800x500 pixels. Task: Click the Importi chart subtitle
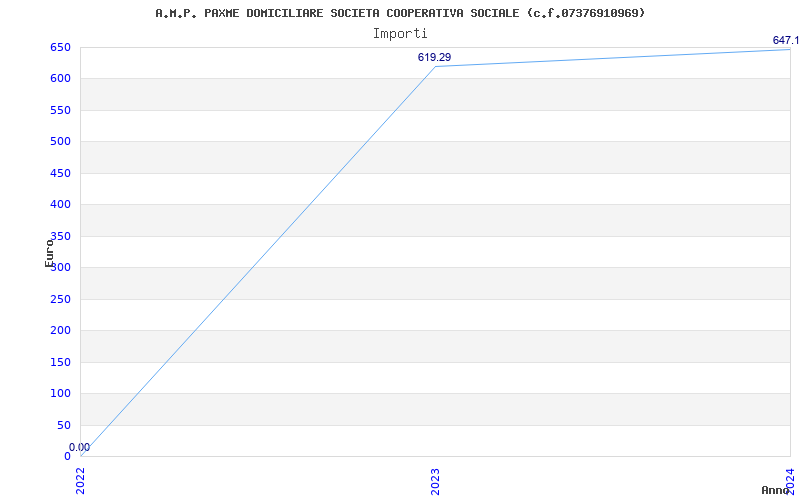(400, 34)
